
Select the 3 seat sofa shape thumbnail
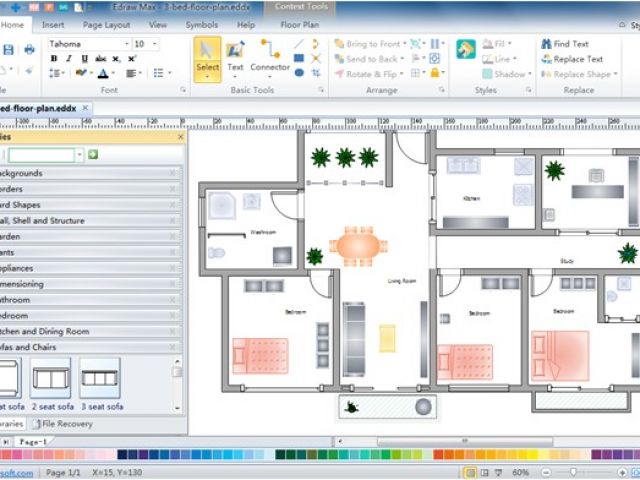[100, 380]
